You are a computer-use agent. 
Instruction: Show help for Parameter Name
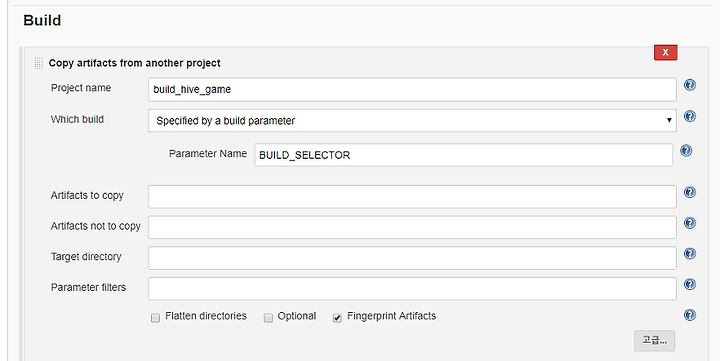686,151
